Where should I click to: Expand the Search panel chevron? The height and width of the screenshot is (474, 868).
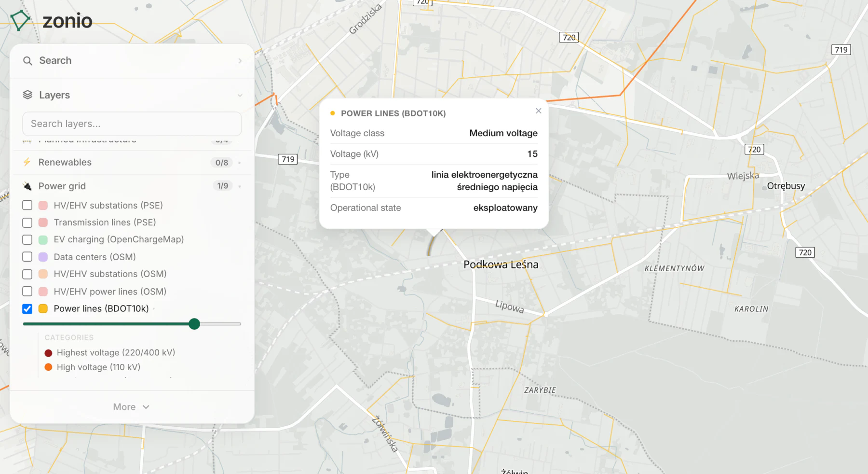[240, 61]
